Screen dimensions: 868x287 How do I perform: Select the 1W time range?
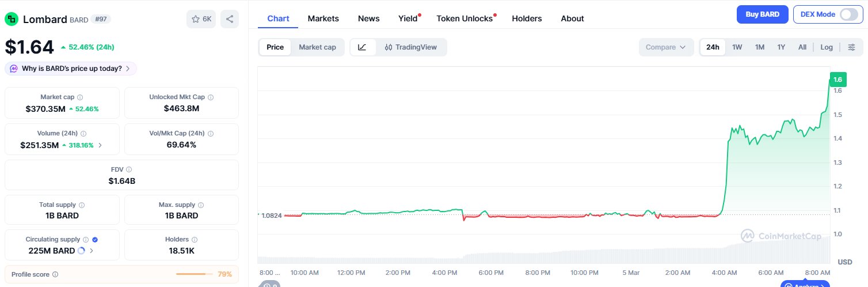737,47
